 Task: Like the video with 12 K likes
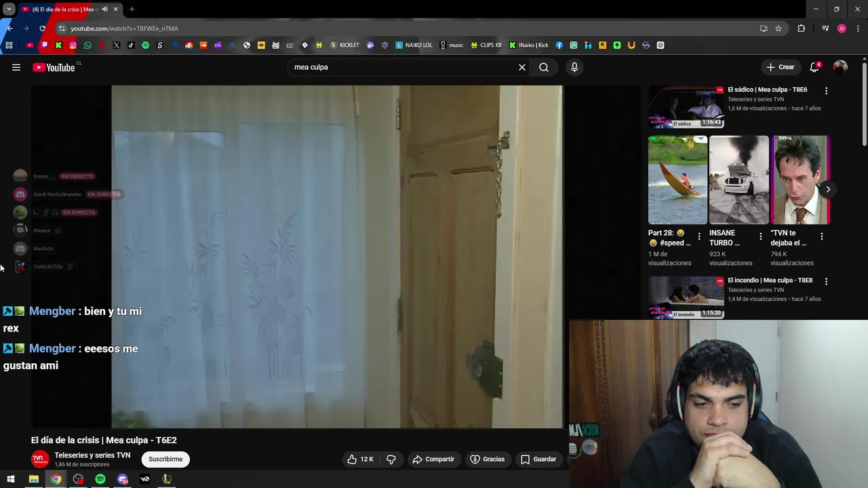coord(360,459)
